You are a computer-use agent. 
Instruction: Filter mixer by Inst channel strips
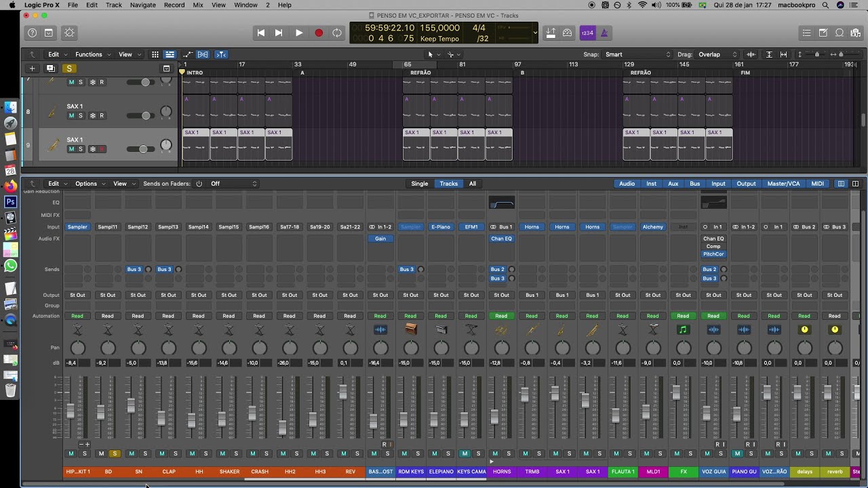[651, 184]
